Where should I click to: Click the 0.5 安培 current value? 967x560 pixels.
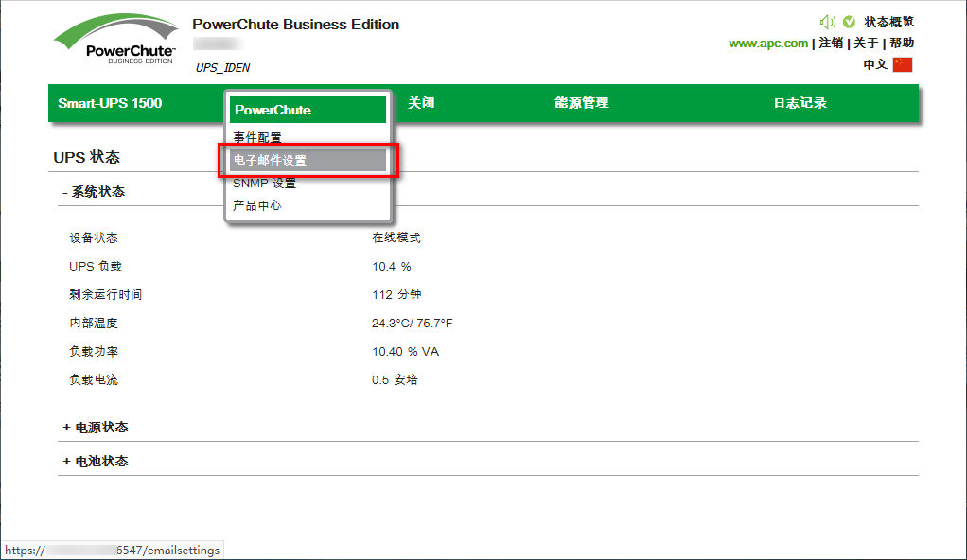(x=395, y=380)
